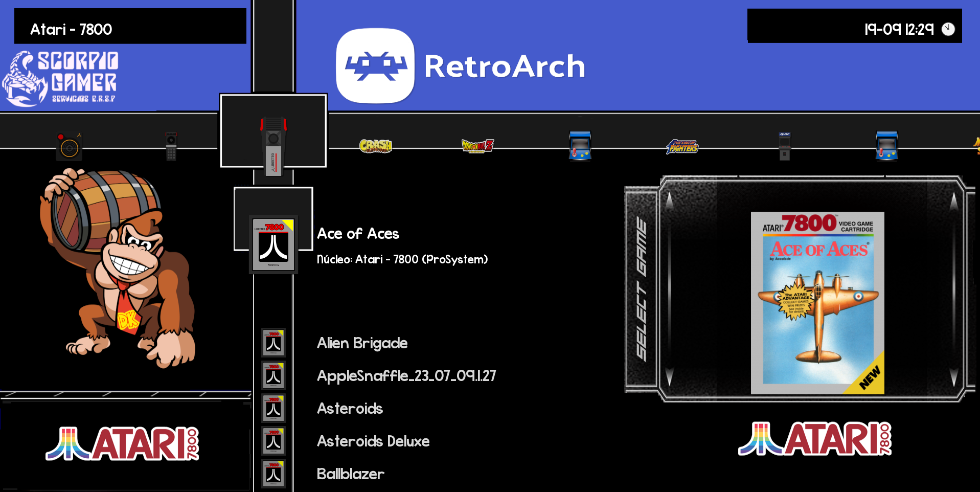The width and height of the screenshot is (980, 492).
Task: Click the cartridge icon next to Alien Brigade
Action: (x=274, y=343)
